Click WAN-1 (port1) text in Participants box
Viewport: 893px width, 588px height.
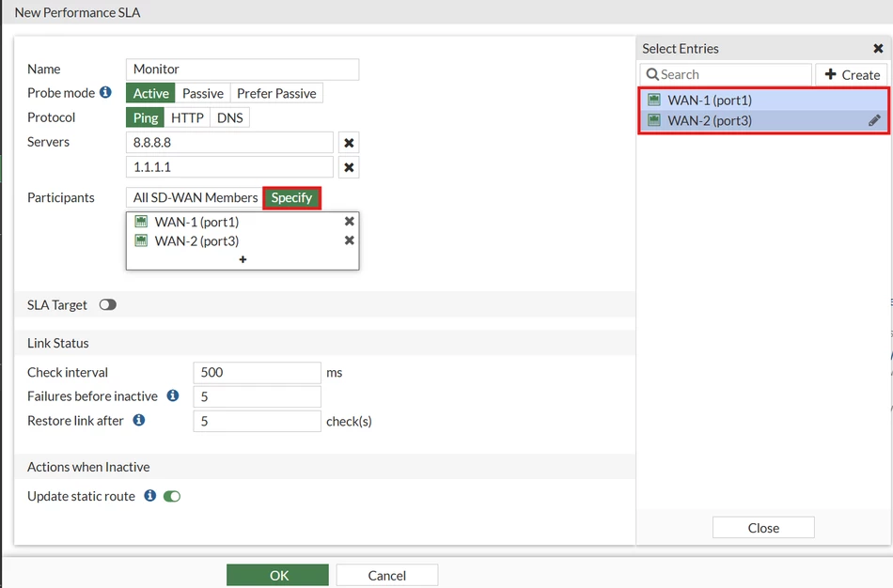tap(196, 222)
